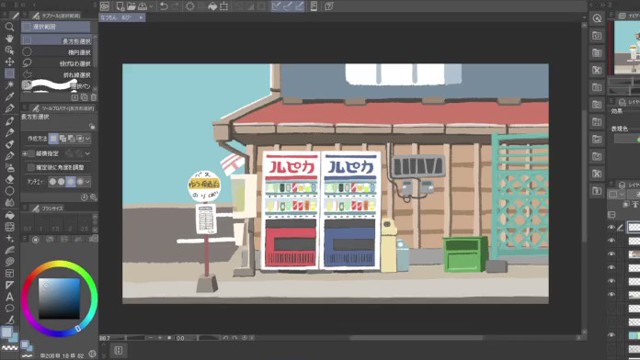This screenshot has width=640, height=360.
Task: Choose the Lasso selection sub tool
Action: click(56, 63)
